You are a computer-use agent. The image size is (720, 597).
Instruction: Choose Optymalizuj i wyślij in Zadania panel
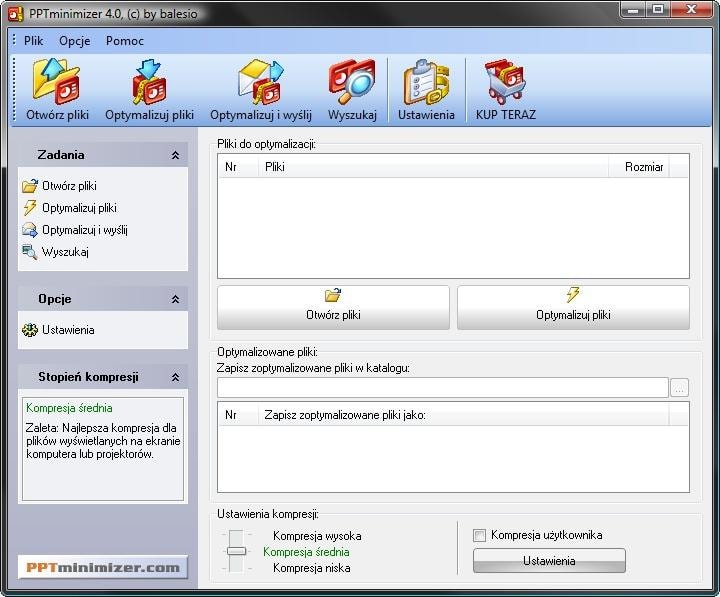(x=75, y=230)
